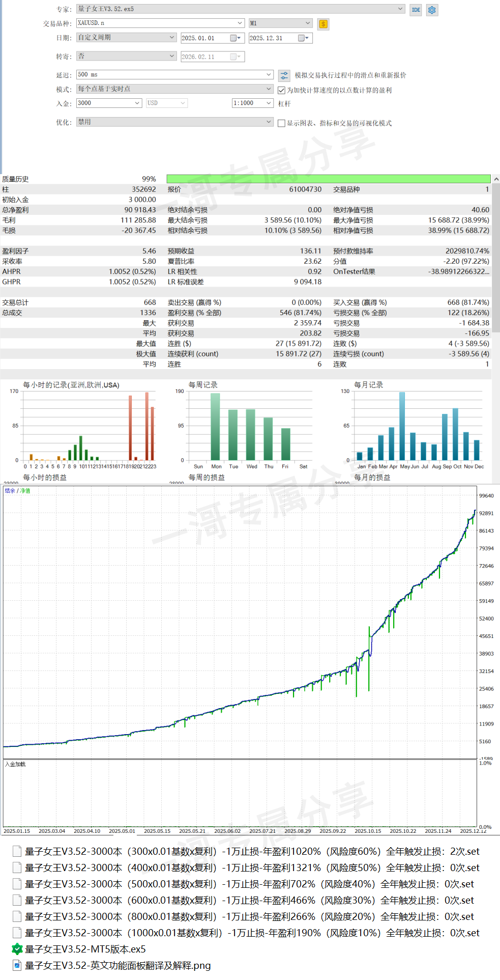Open symbol specification dollar icon

tap(323, 24)
